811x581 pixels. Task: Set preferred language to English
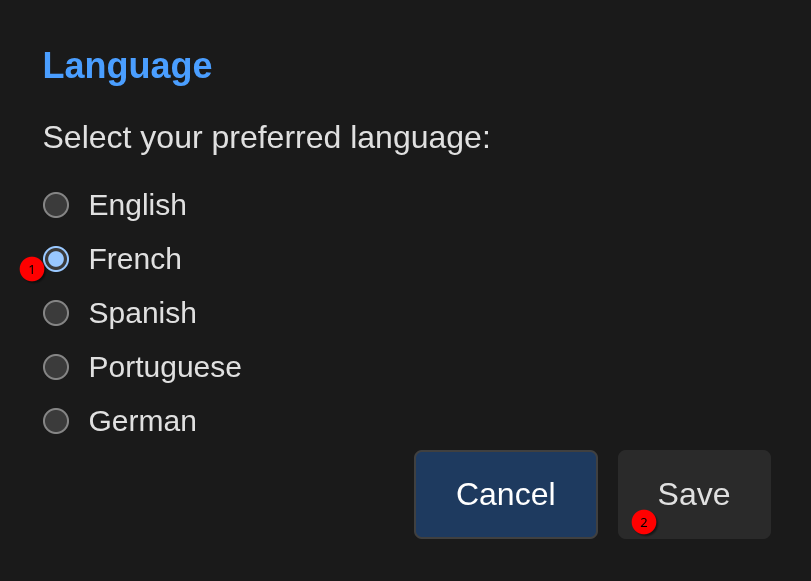[x=56, y=205]
